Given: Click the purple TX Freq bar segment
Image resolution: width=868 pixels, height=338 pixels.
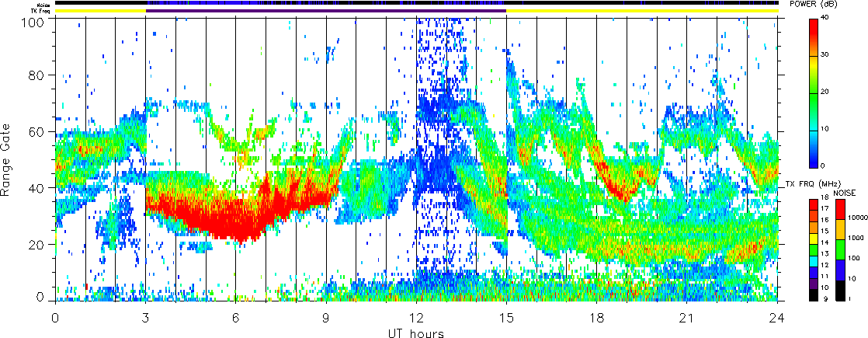Looking at the screenshot, I should coord(326,11).
